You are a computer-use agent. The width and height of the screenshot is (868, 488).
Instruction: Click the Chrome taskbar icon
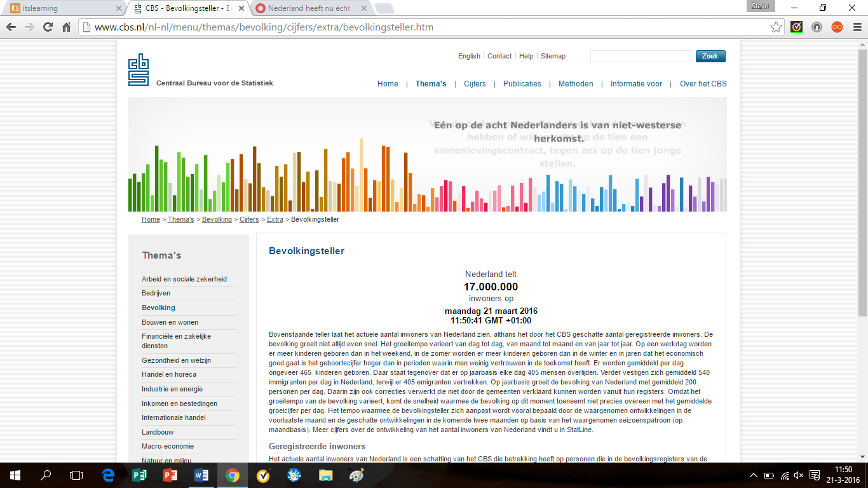coord(232,475)
